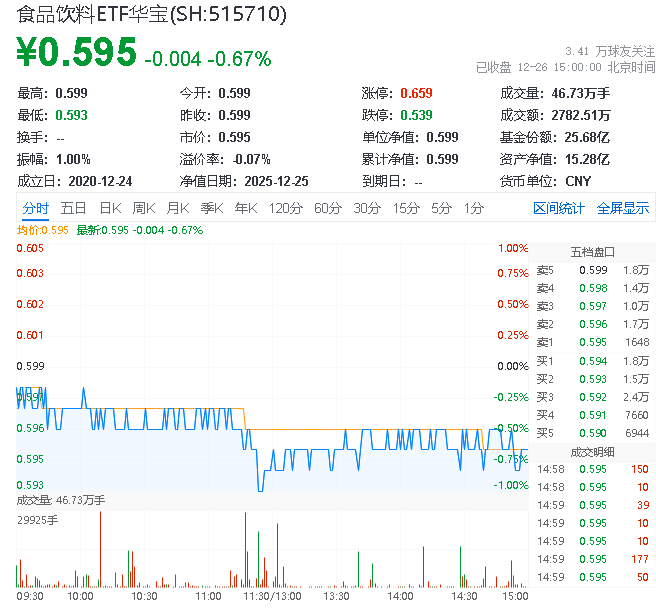Select the 卖1 order book row
The height and width of the screenshot is (615, 656).
click(592, 342)
